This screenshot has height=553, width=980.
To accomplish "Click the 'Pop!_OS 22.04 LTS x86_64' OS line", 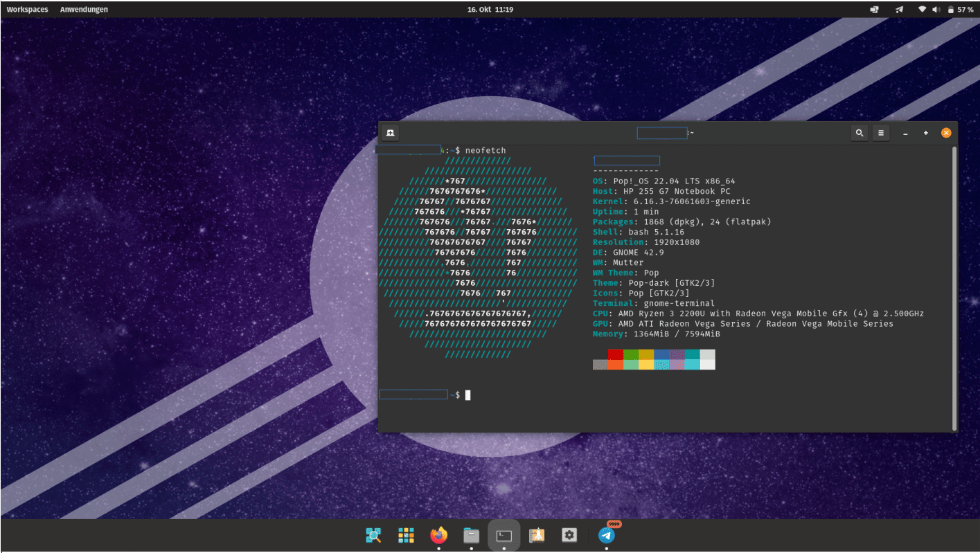I will pos(663,181).
